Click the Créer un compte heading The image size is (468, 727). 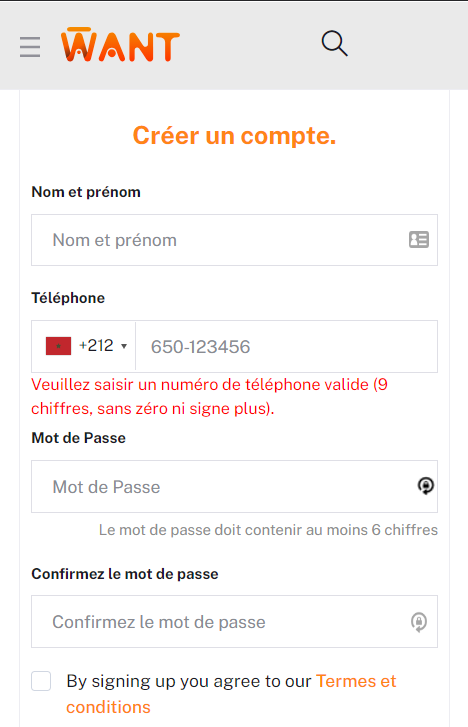pos(234,136)
